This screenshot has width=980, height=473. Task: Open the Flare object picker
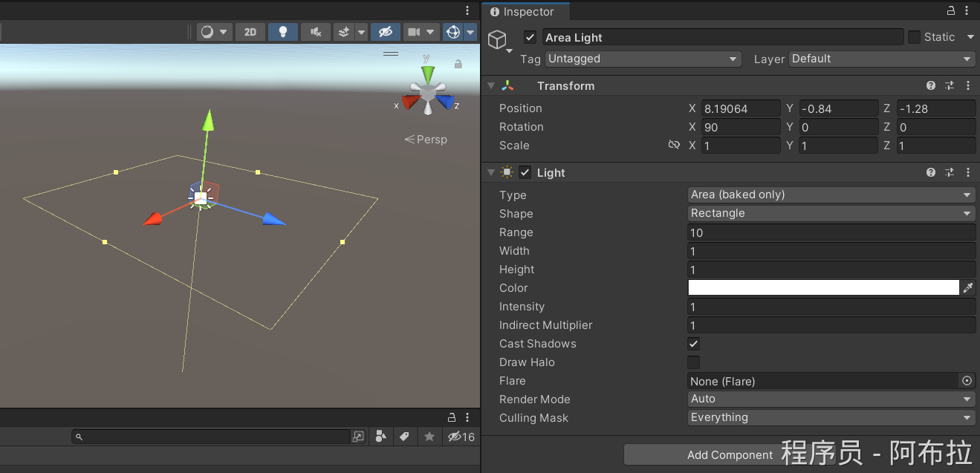[967, 381]
